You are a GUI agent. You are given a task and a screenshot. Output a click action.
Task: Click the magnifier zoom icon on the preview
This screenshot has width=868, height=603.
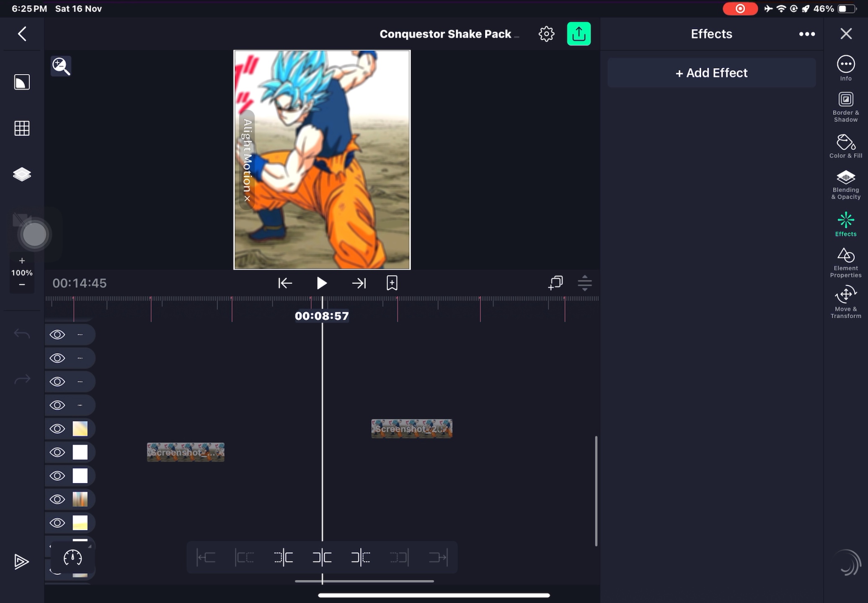[x=61, y=66]
